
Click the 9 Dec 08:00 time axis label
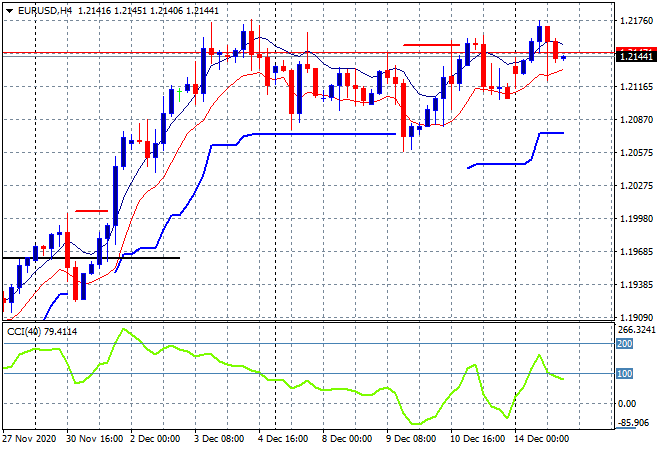click(x=411, y=439)
